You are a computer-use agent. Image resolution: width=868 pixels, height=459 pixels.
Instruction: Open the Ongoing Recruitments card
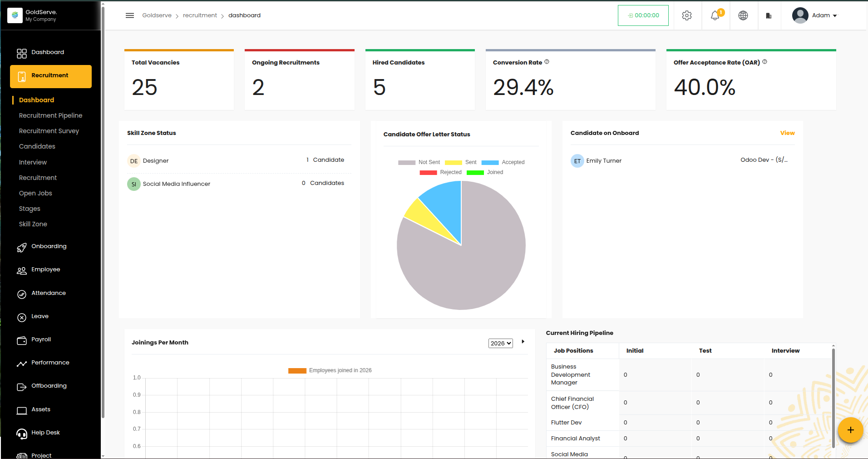click(x=300, y=80)
